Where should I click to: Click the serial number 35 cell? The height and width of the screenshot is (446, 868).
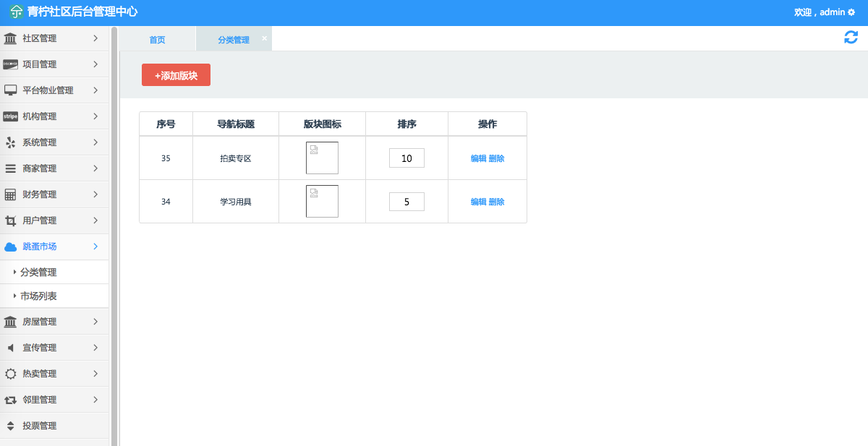[166, 158]
